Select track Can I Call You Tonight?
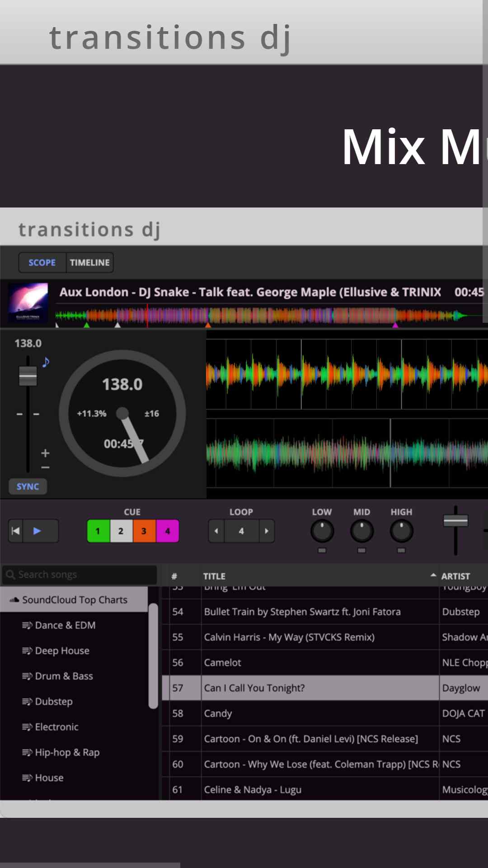Image resolution: width=488 pixels, height=868 pixels. tap(254, 688)
